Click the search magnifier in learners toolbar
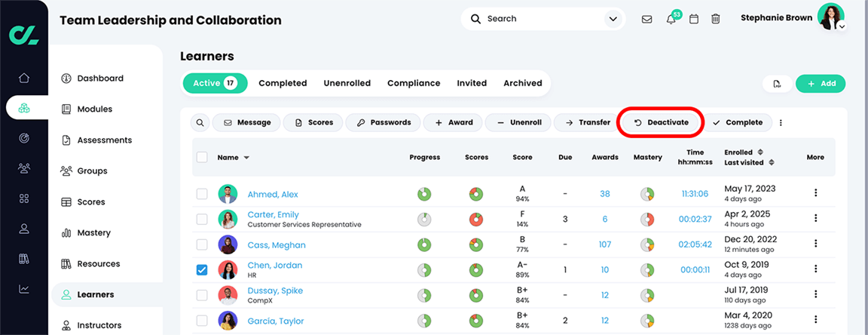Screen dimensions: 868x335 click(200, 122)
